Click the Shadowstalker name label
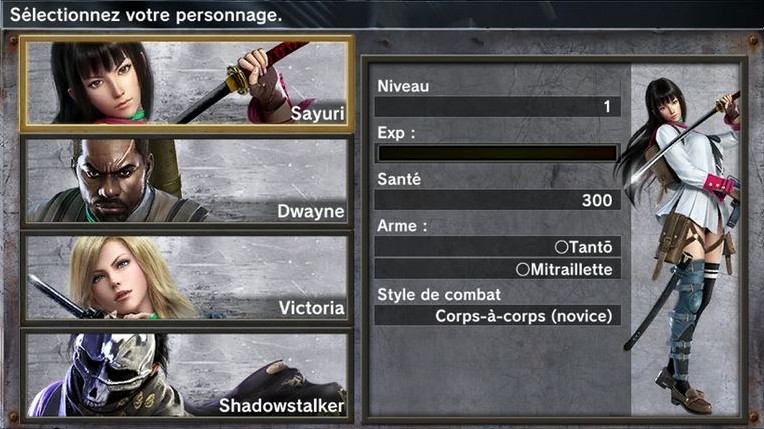This screenshot has width=764, height=429. coord(282,406)
